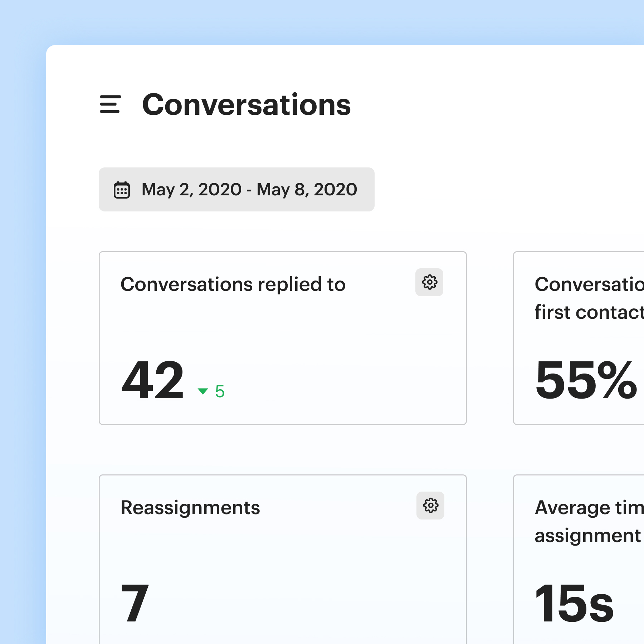The height and width of the screenshot is (644, 644).
Task: Open the May 2, 2020 - May 8, 2020 date range picker
Action: (236, 189)
